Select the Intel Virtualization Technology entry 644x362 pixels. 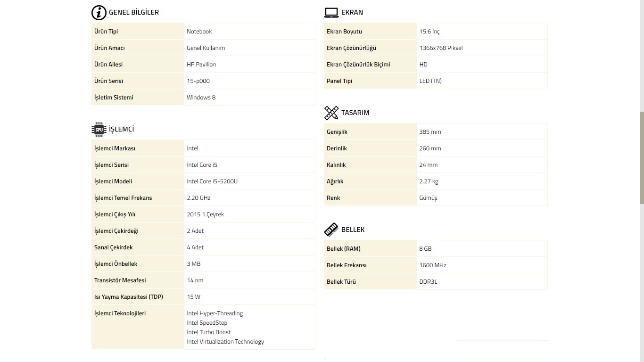click(x=225, y=342)
